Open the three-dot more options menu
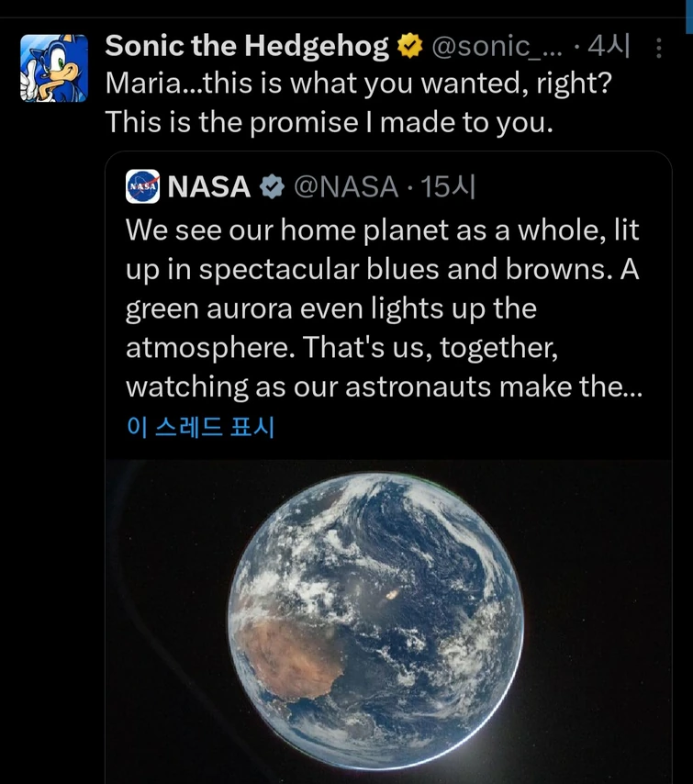 [657, 48]
